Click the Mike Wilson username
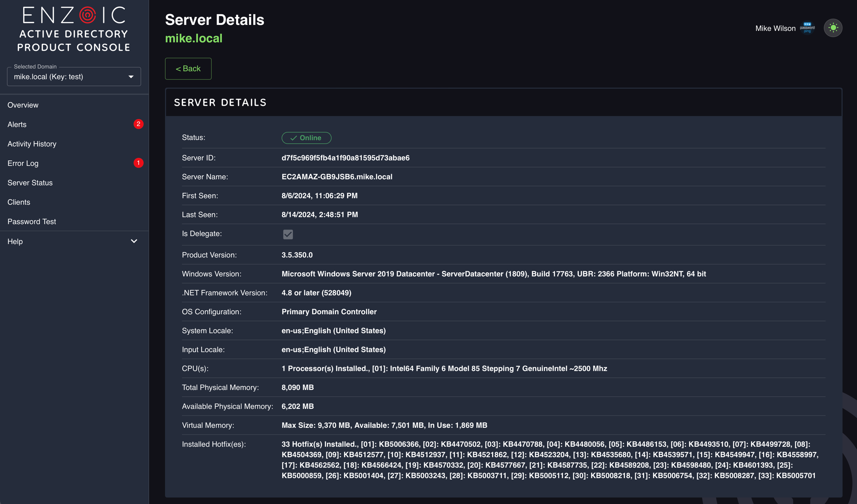This screenshot has width=857, height=504. 775,28
